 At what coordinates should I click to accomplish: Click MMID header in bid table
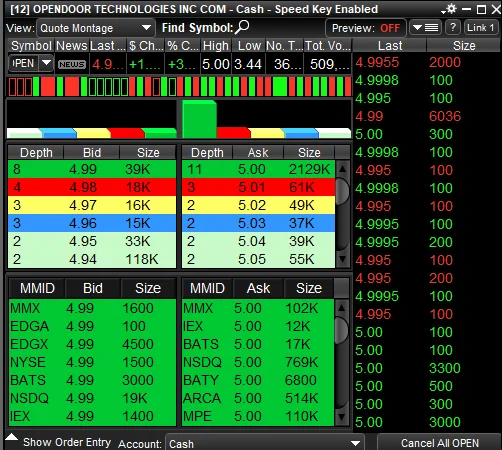[x=37, y=288]
